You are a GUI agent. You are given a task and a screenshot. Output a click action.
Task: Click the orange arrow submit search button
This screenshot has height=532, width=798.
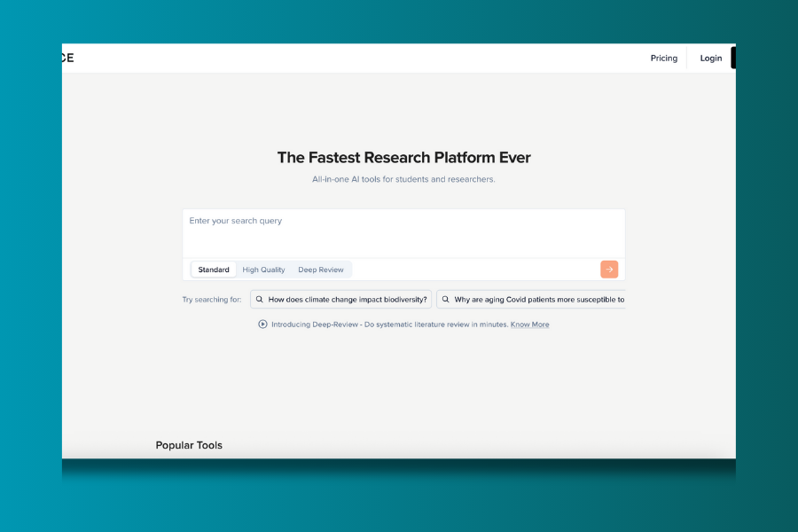point(609,270)
